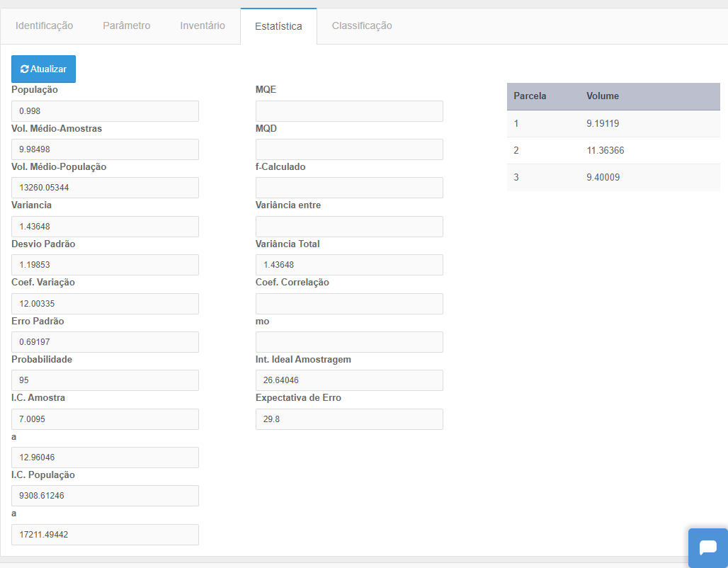Select the Desvio Padrão field
The image size is (728, 568).
click(x=105, y=265)
